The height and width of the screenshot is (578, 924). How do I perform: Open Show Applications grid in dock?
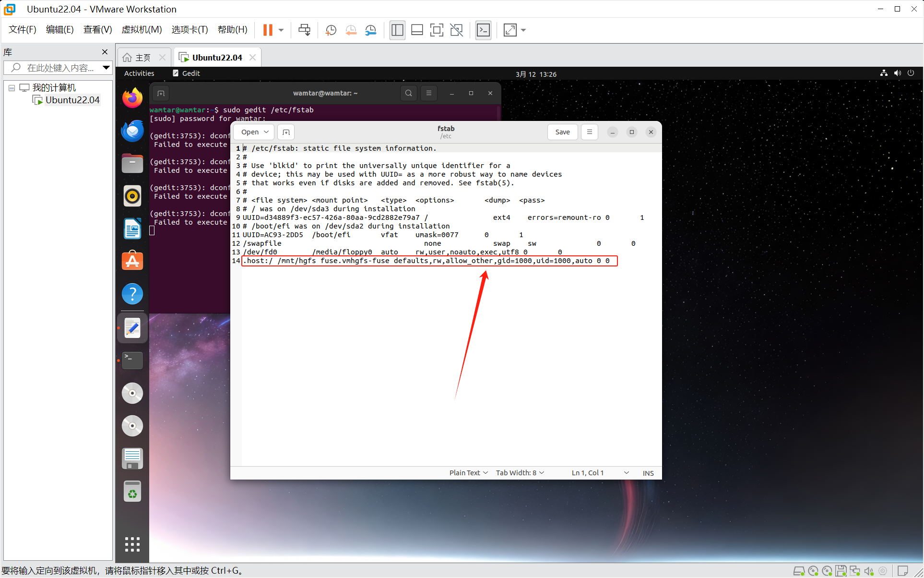pos(132,544)
